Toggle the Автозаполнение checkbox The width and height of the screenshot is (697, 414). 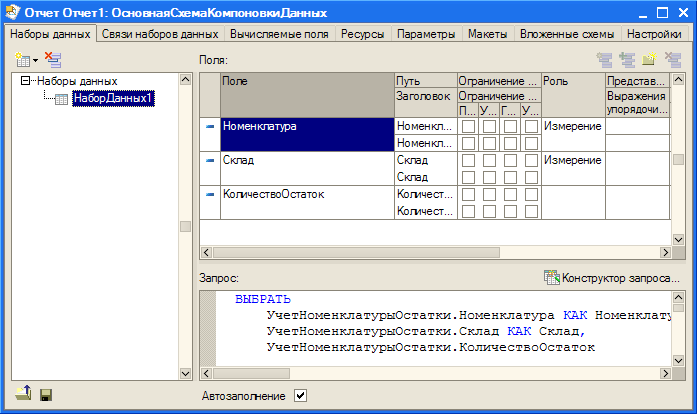point(300,396)
